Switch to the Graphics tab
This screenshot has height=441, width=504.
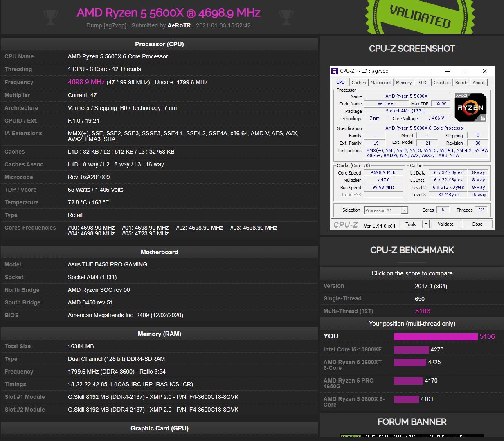pos(442,83)
